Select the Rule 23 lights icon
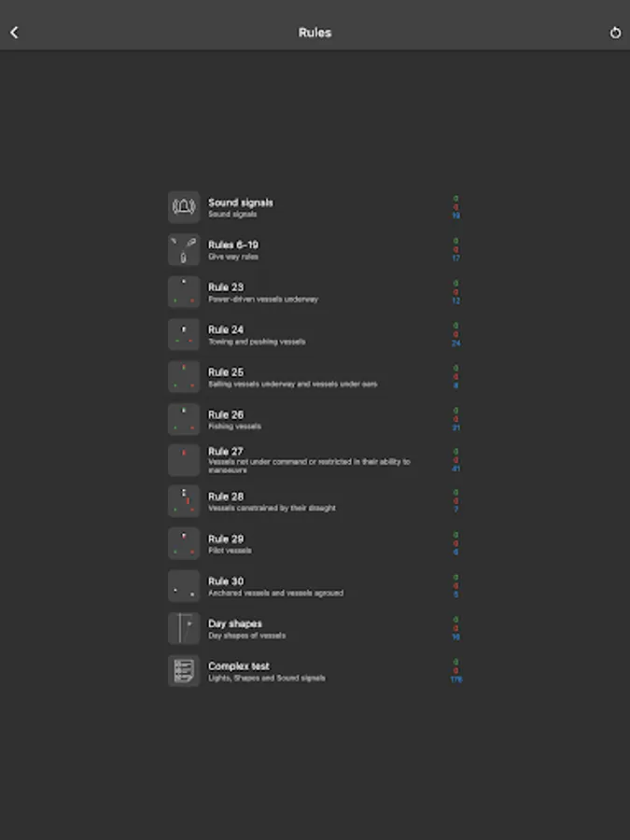This screenshot has height=840, width=630. [x=184, y=292]
